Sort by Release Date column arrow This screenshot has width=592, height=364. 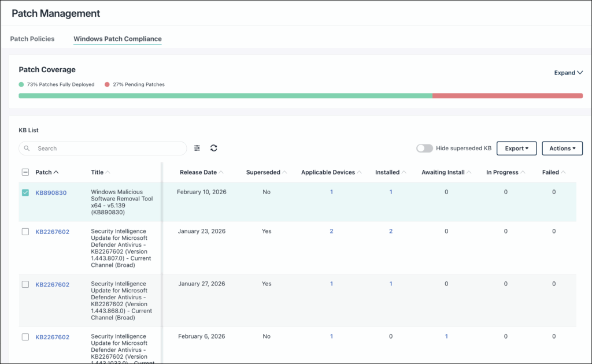point(222,172)
